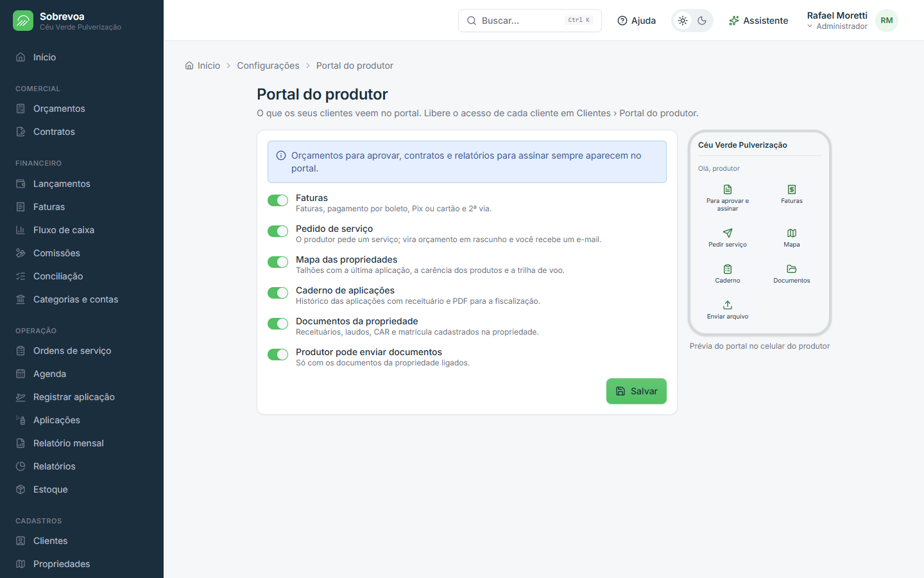Image resolution: width=924 pixels, height=578 pixels.
Task: Click the Comissões icon in sidebar
Action: point(21,253)
